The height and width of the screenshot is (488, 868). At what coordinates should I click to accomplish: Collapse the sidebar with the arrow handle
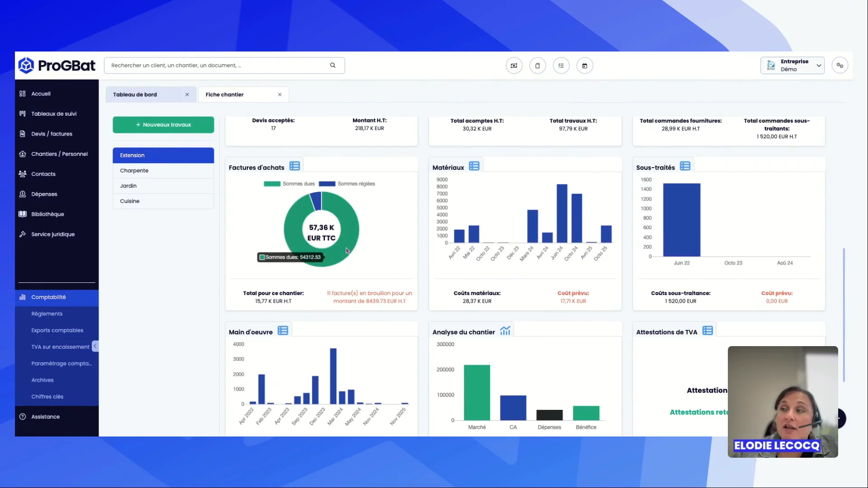click(95, 346)
